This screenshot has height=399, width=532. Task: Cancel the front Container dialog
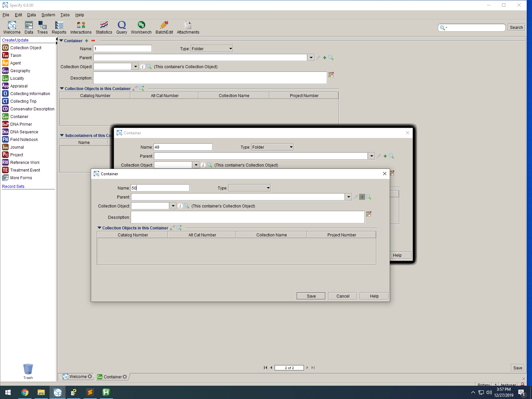click(x=342, y=296)
